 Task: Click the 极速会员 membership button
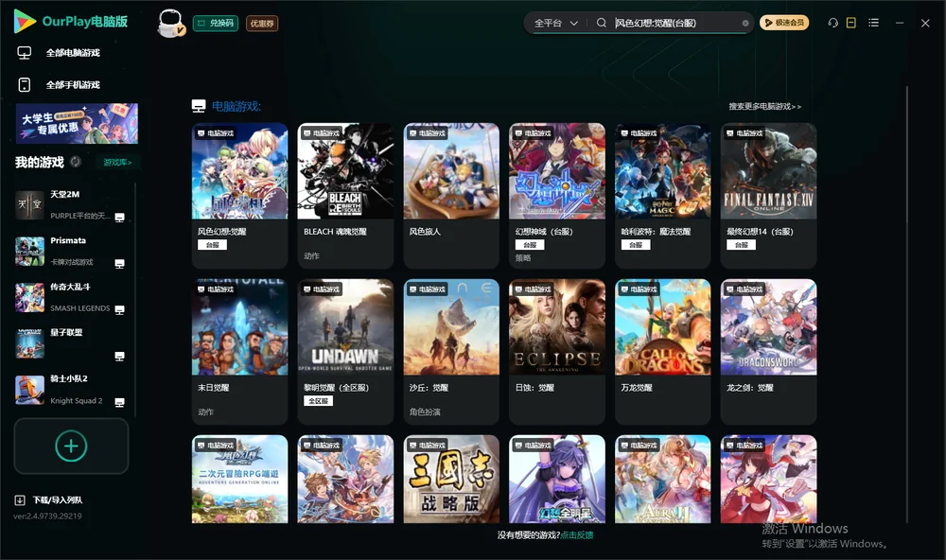(784, 23)
